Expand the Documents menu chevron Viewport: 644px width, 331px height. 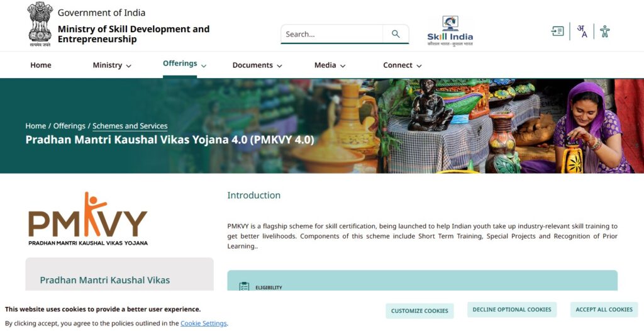tap(279, 66)
